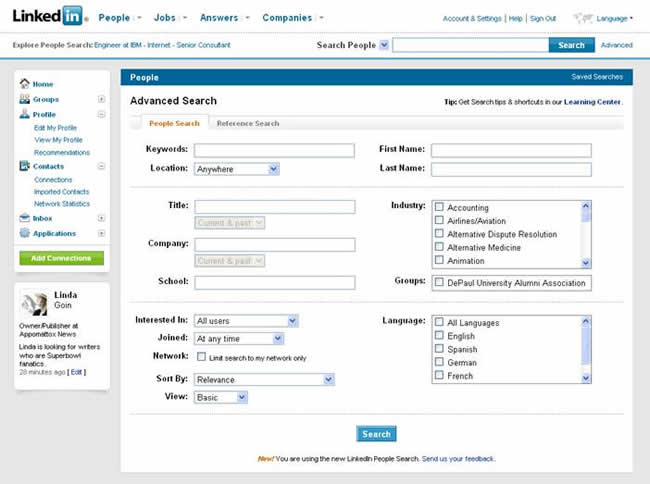Check the English language checkbox
Image resolution: width=650 pixels, height=484 pixels.
click(439, 335)
